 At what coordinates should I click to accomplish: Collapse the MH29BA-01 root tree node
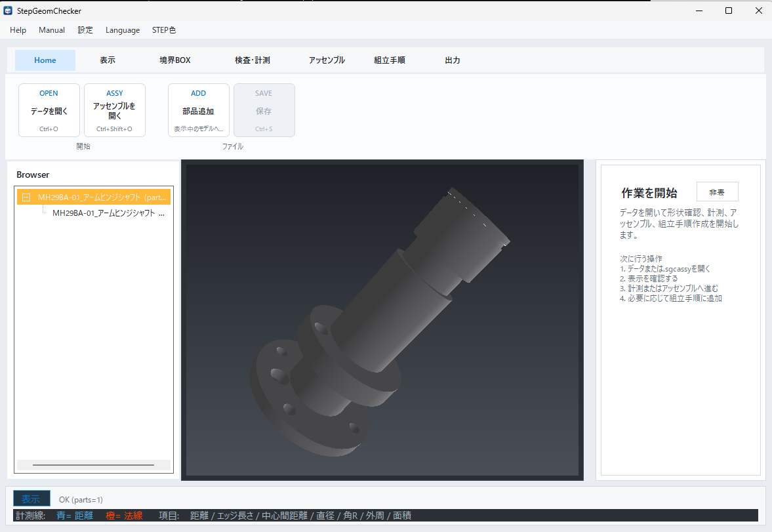coord(27,197)
